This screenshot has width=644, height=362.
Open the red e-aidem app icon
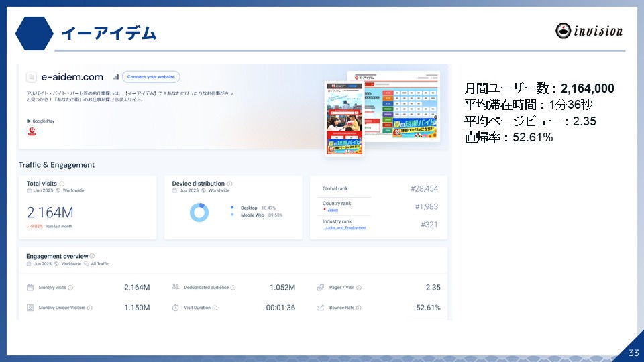(32, 131)
